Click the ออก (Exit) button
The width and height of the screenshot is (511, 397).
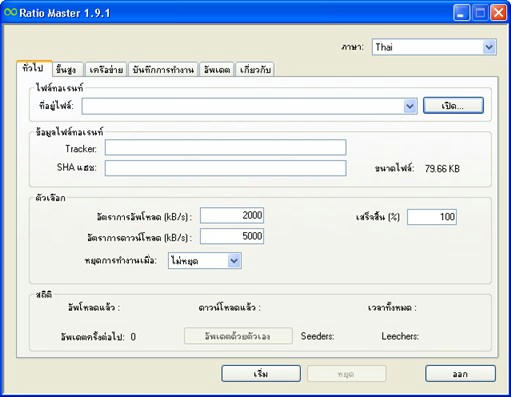[x=460, y=374]
